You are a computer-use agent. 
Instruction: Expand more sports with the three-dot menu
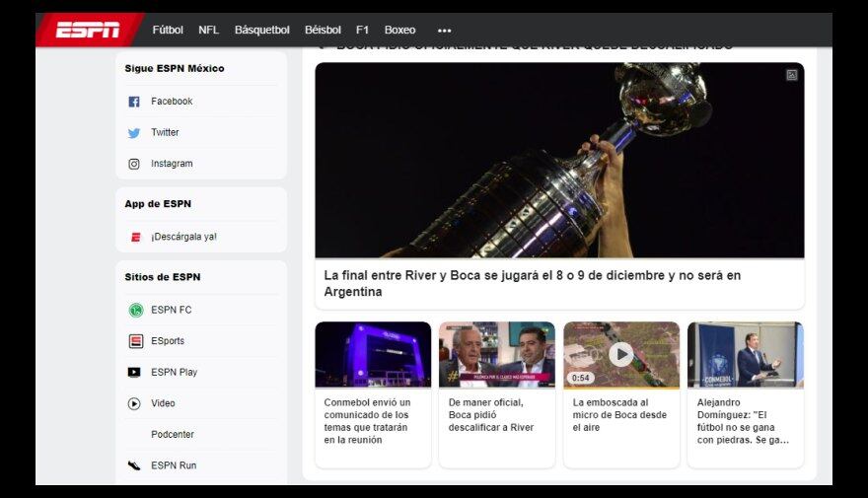[x=445, y=31]
